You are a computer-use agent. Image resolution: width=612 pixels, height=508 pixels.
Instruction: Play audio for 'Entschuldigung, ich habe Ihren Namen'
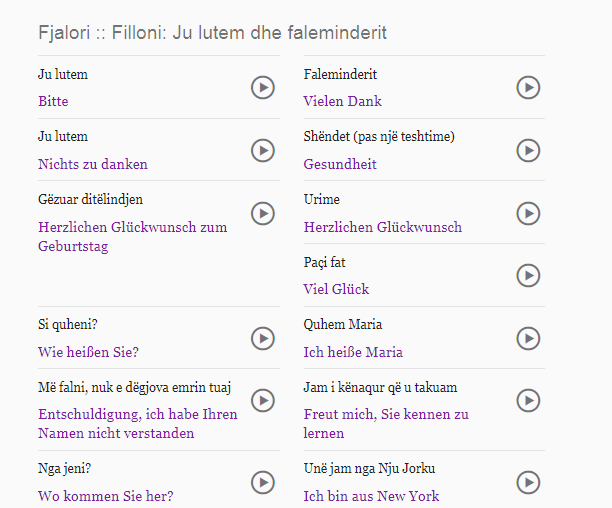tap(263, 400)
